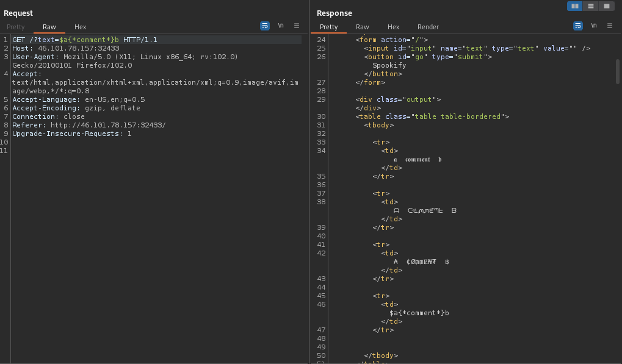Click the User-Agent header line
This screenshot has height=364, width=622.
pyautogui.click(x=125, y=61)
